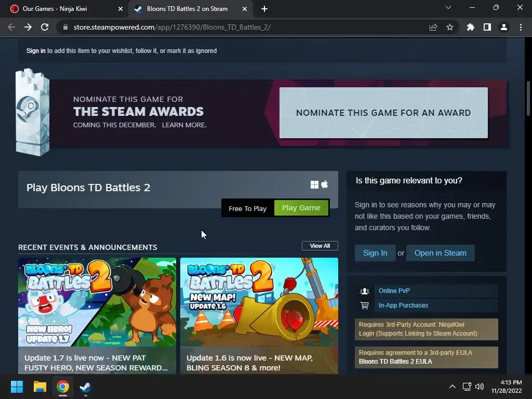
Task: Click the address bar URL
Action: coord(171,27)
